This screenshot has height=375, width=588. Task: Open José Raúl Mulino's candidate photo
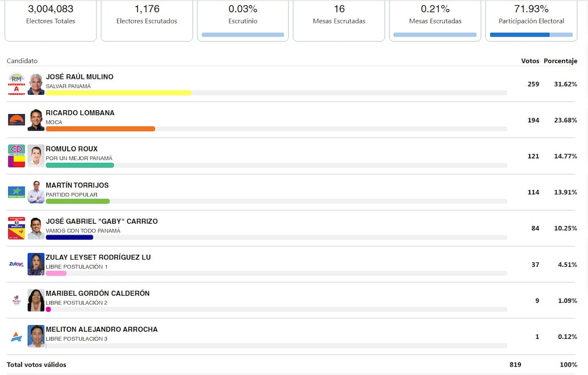(36, 84)
